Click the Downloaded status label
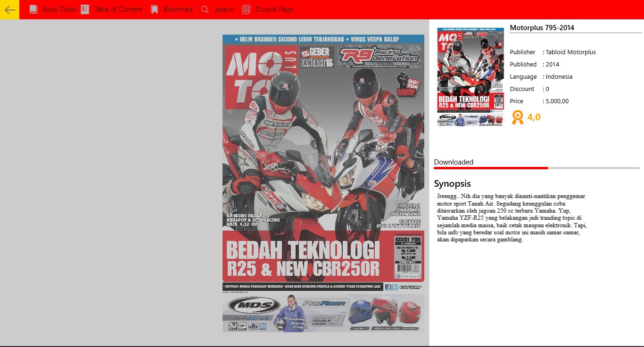Image resolution: width=644 pixels, height=347 pixels. click(x=454, y=162)
